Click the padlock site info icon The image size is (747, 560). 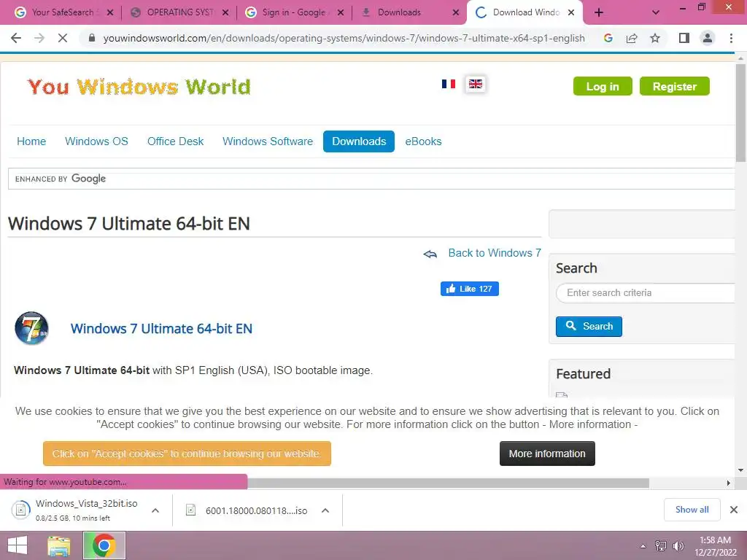click(92, 38)
